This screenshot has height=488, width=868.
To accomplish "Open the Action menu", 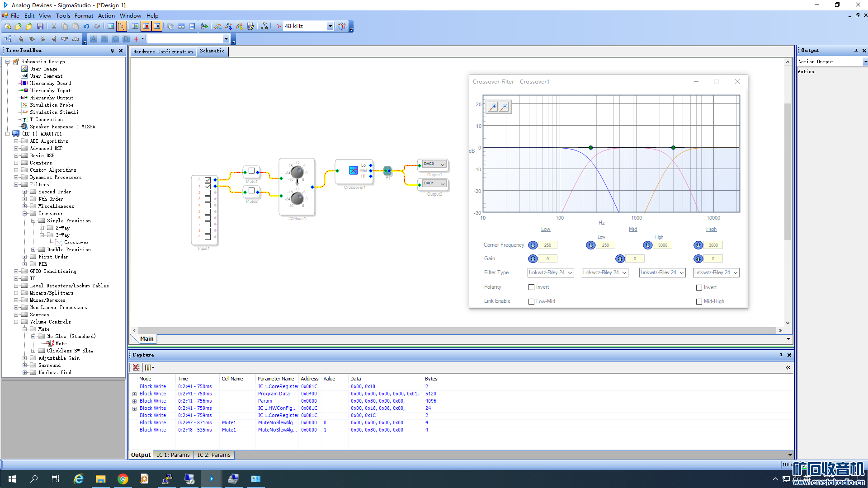I will coord(106,15).
